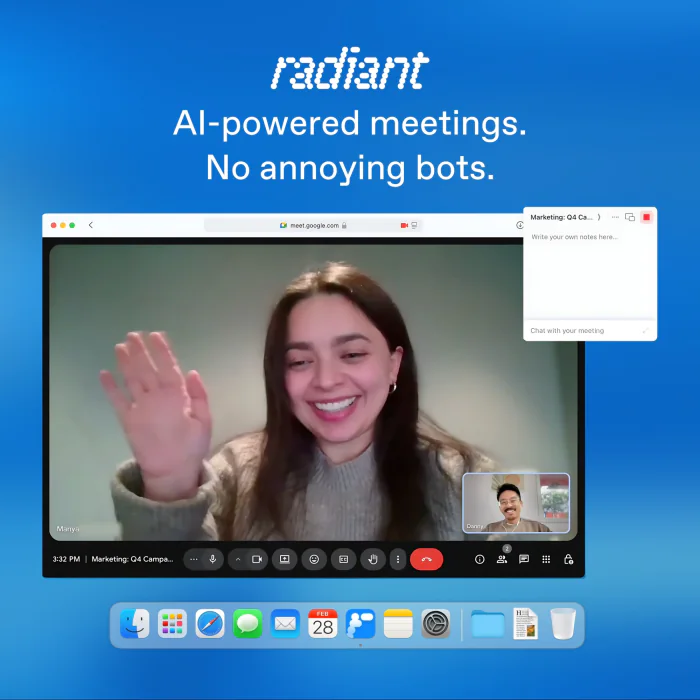Click the '3:32 PM' time label

pyautogui.click(x=66, y=559)
